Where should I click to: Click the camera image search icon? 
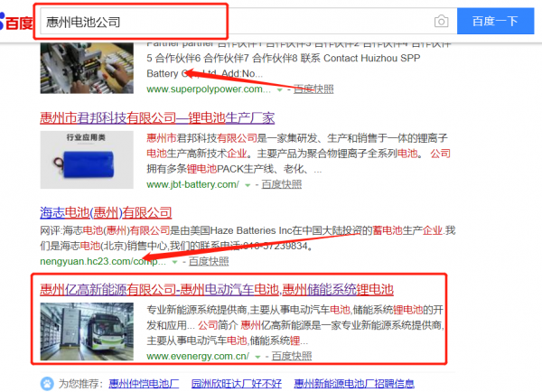[441, 22]
